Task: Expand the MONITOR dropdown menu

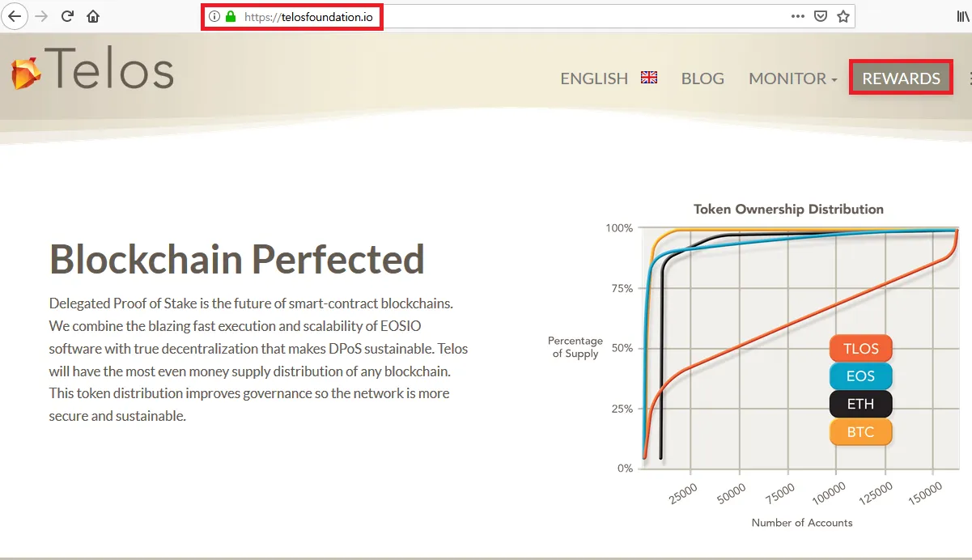Action: click(x=793, y=78)
